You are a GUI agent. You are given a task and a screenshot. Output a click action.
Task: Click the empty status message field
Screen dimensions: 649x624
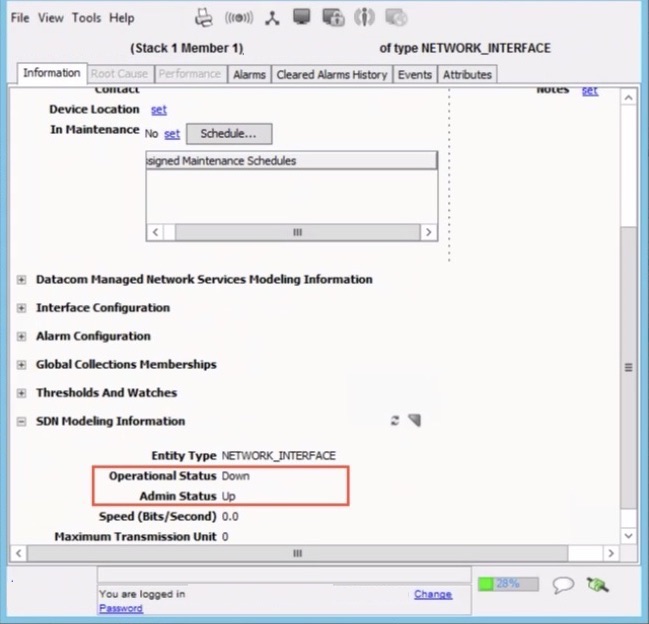coord(284,575)
